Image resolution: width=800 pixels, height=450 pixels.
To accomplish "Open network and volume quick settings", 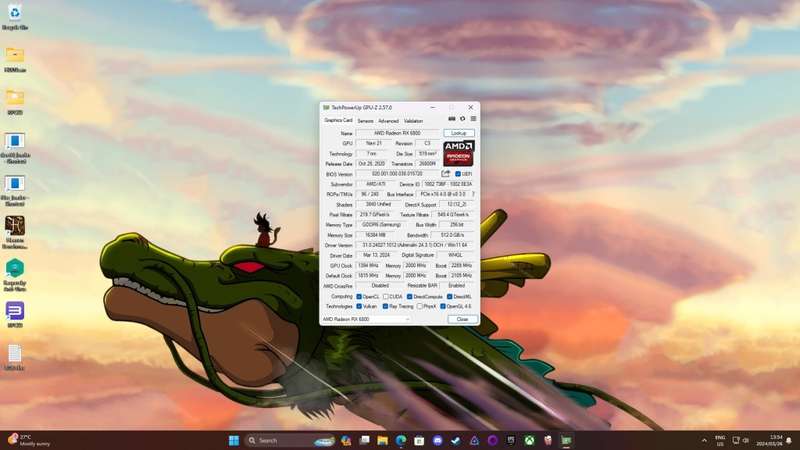I will 740,440.
